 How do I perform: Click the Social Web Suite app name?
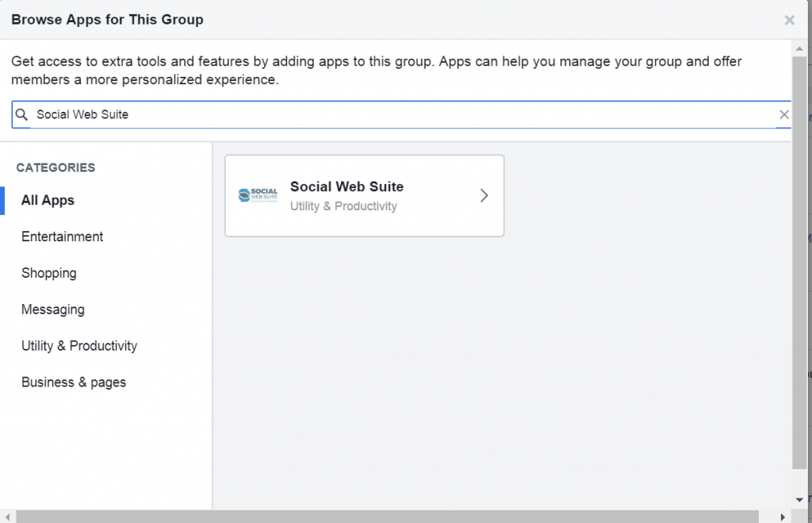tap(347, 187)
